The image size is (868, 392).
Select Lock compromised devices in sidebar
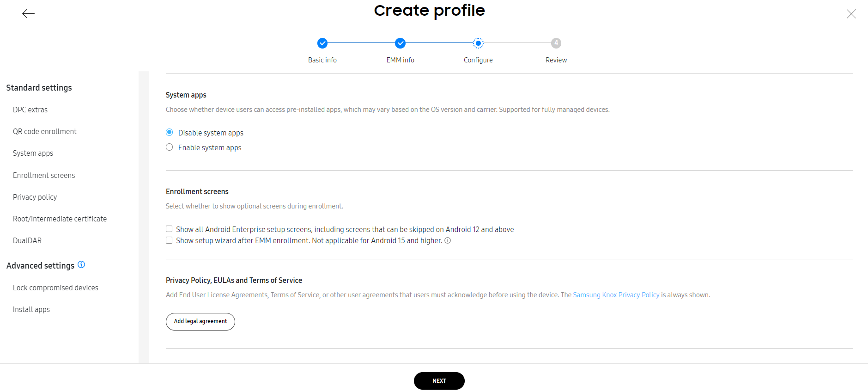[55, 288]
